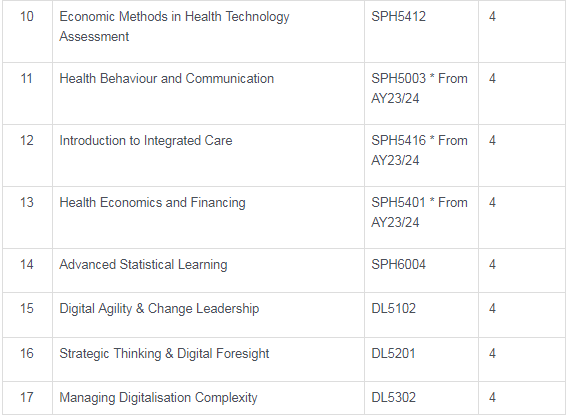Select Health Behaviour and Communication course title

click(167, 78)
